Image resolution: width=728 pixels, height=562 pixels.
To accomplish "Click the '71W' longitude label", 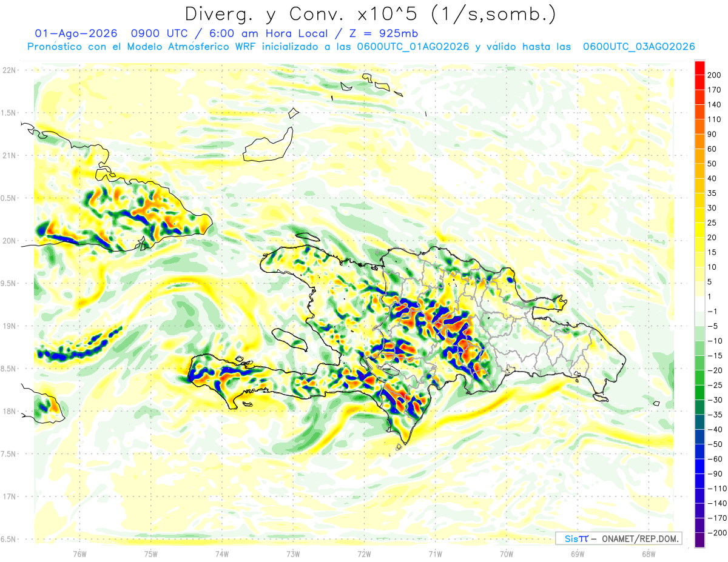I will [x=435, y=554].
